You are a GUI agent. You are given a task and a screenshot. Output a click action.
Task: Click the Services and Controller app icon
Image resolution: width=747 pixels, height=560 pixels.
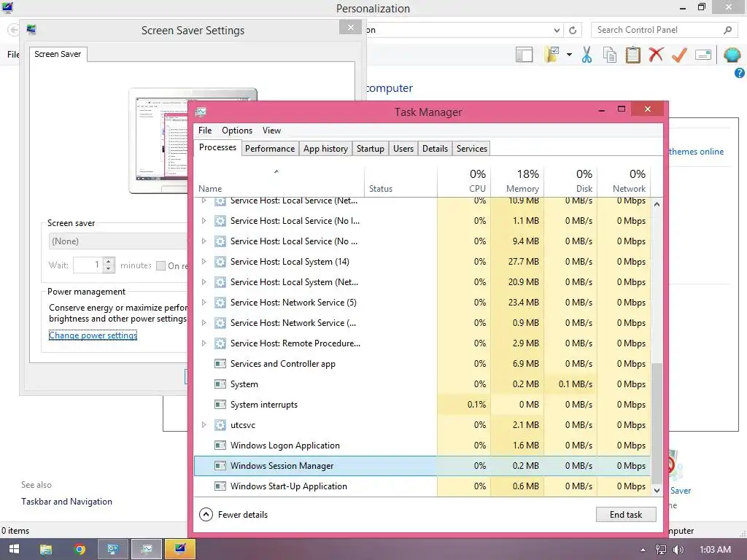pos(220,364)
